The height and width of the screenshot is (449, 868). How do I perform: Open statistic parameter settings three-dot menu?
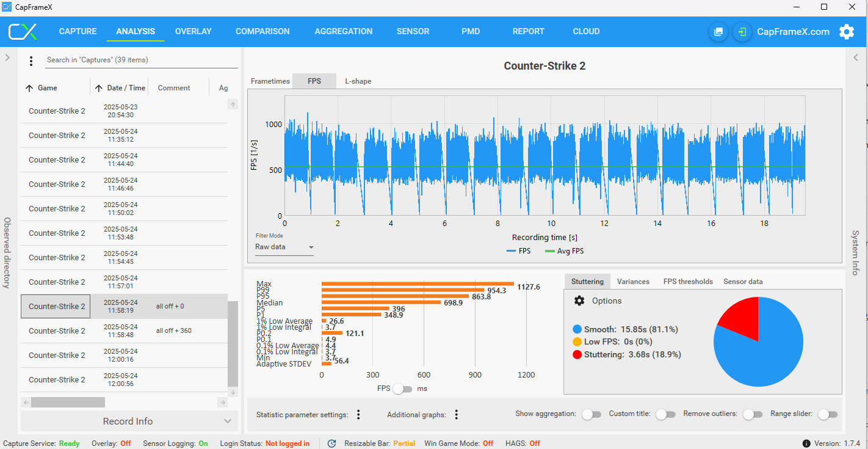click(358, 415)
